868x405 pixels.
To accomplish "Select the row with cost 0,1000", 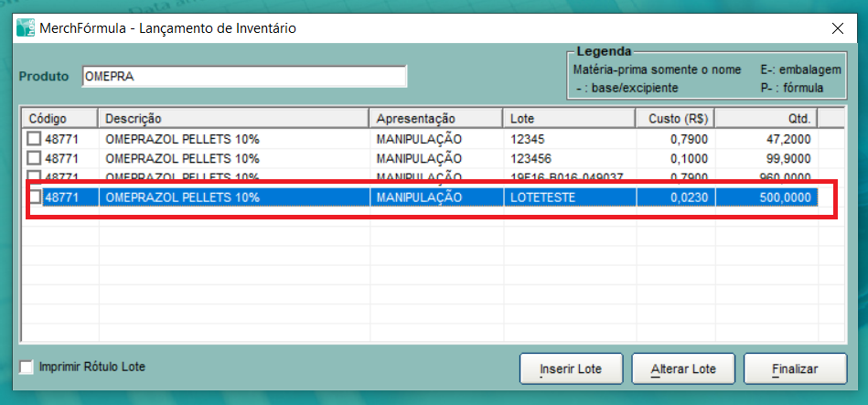I will tap(675, 158).
